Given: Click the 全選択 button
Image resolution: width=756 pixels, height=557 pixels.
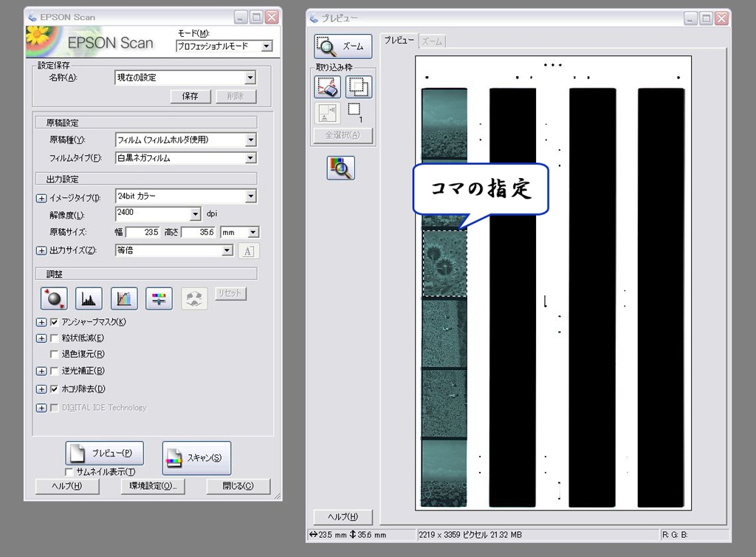Looking at the screenshot, I should click(x=343, y=135).
